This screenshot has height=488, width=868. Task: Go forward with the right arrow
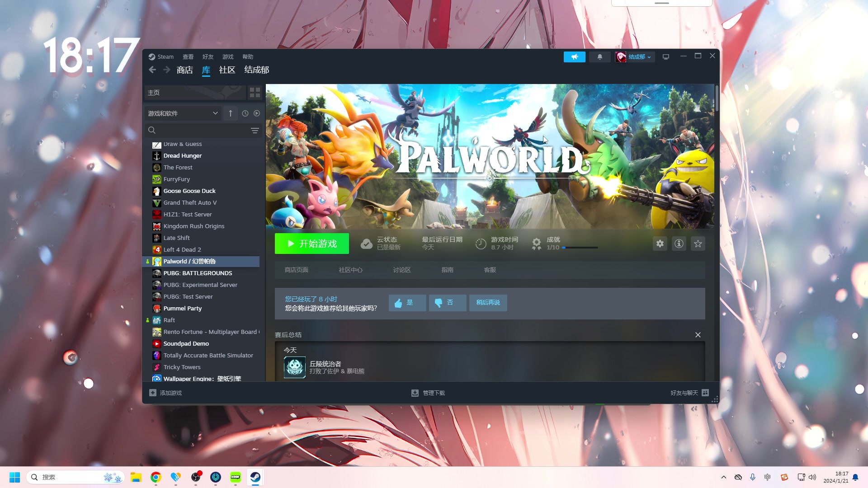167,70
